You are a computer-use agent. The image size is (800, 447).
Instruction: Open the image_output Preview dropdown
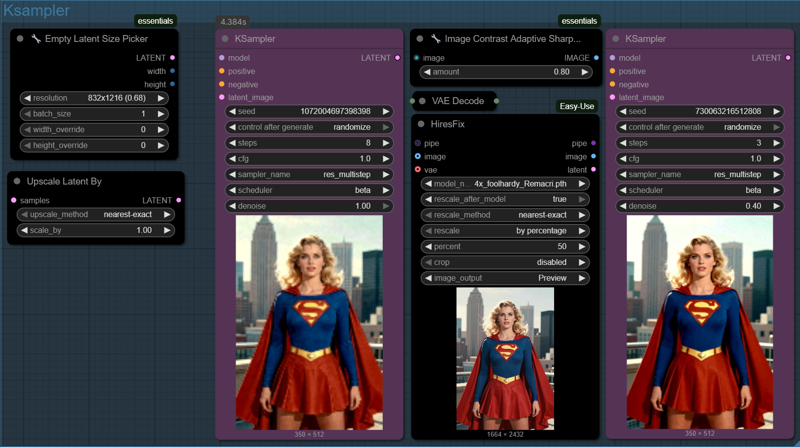coord(505,278)
